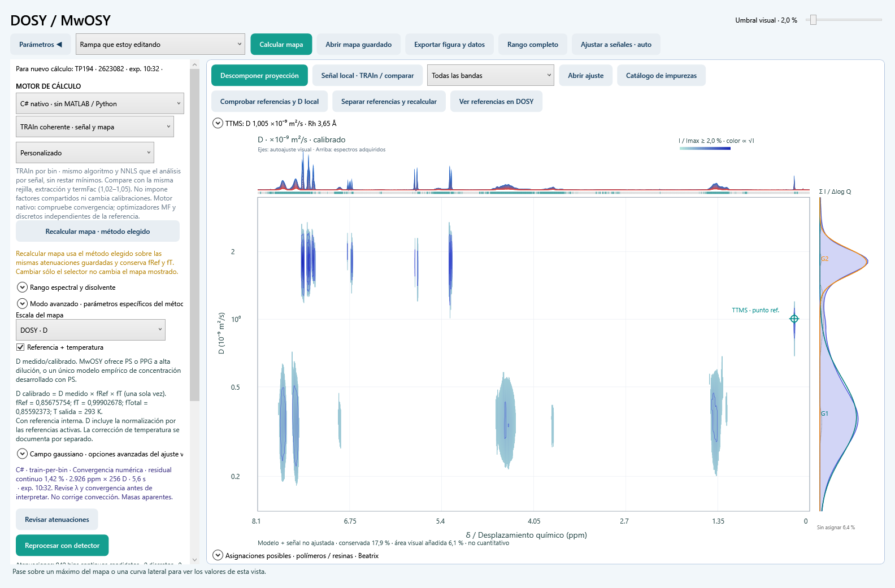Expand Modo avanzado parameters section
Image resolution: width=895 pixels, height=588 pixels.
point(23,303)
